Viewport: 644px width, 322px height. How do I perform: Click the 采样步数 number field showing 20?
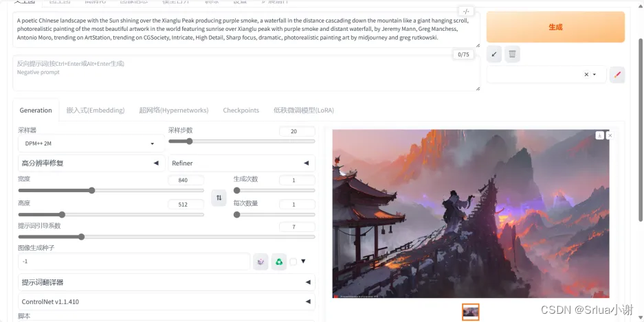click(297, 132)
